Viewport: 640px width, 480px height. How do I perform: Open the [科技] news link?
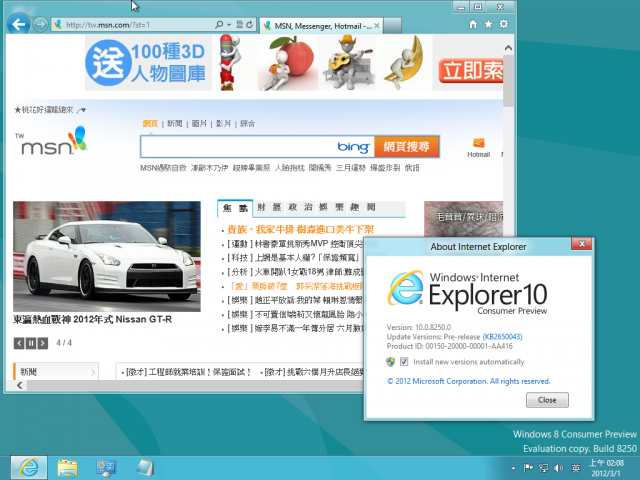pyautogui.click(x=293, y=258)
